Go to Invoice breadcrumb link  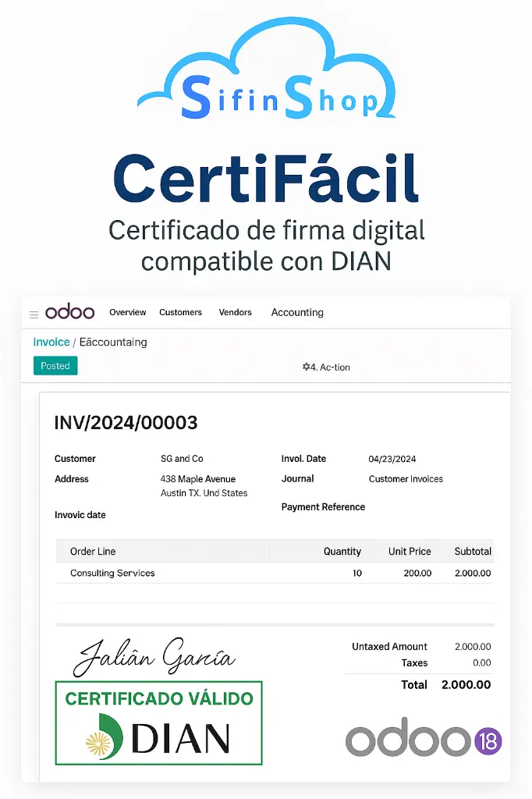pos(51,342)
